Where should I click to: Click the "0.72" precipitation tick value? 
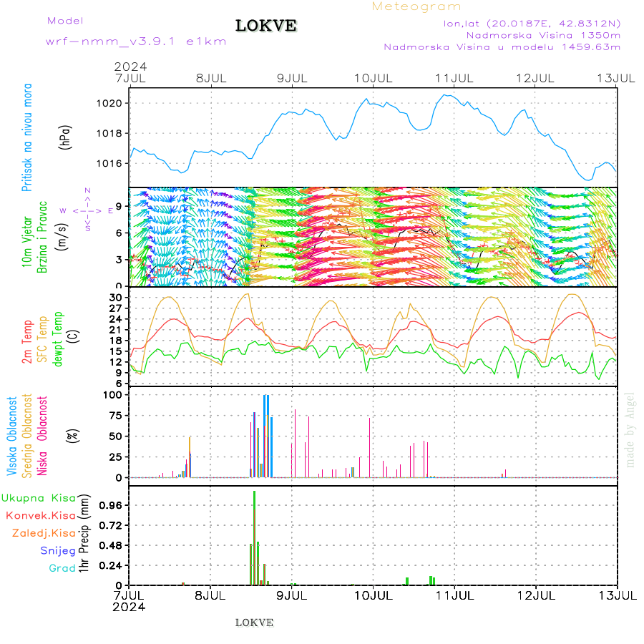[111, 526]
